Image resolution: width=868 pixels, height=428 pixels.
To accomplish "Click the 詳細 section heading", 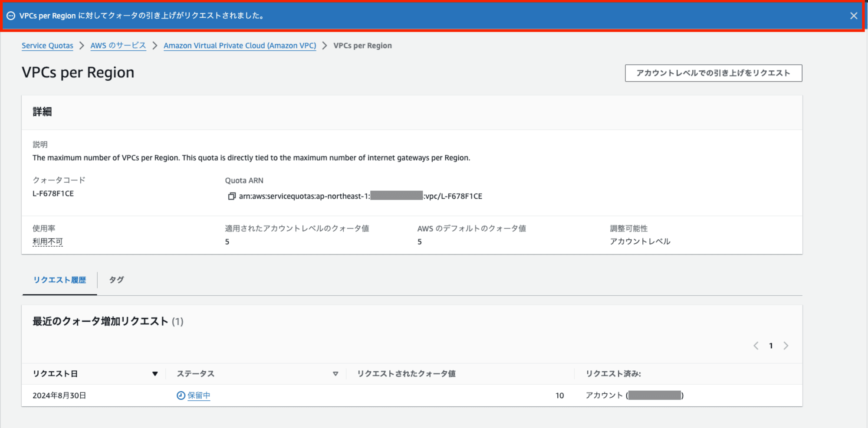I will tap(42, 112).
